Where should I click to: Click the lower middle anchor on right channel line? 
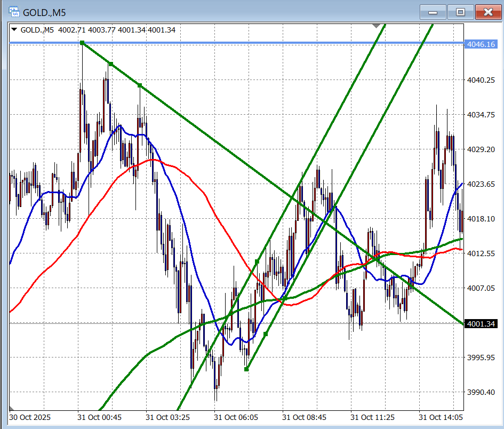[266, 334]
